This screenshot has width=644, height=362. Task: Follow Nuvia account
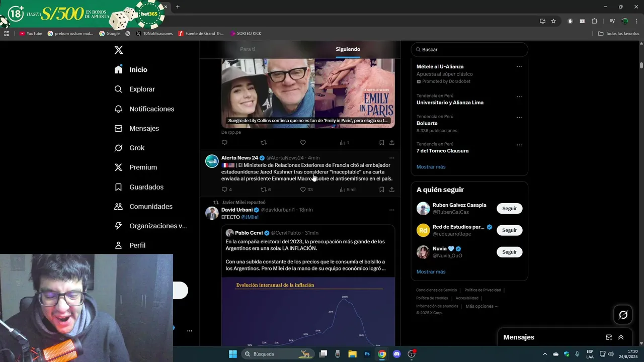pos(509,252)
